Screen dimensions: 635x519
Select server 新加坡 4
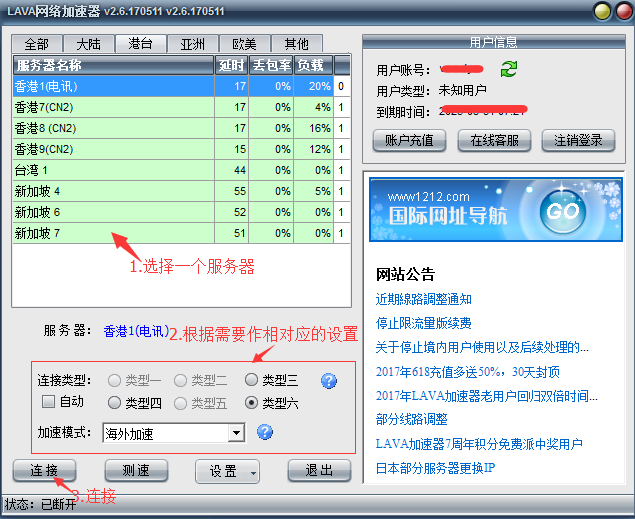click(181, 191)
